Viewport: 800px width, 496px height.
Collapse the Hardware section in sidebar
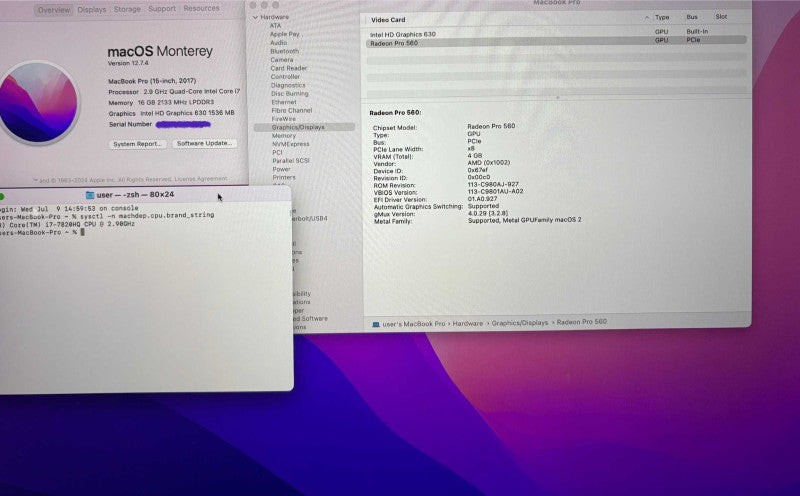pyautogui.click(x=256, y=17)
